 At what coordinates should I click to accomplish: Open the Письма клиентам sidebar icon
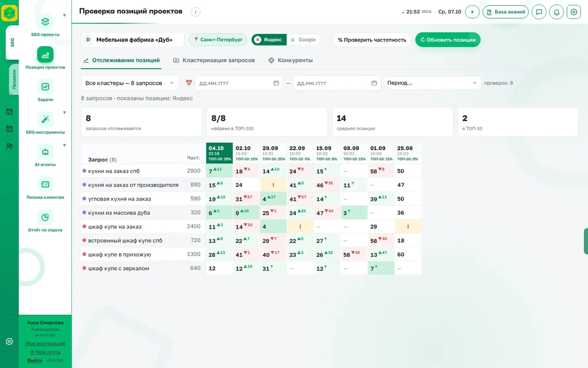[45, 184]
